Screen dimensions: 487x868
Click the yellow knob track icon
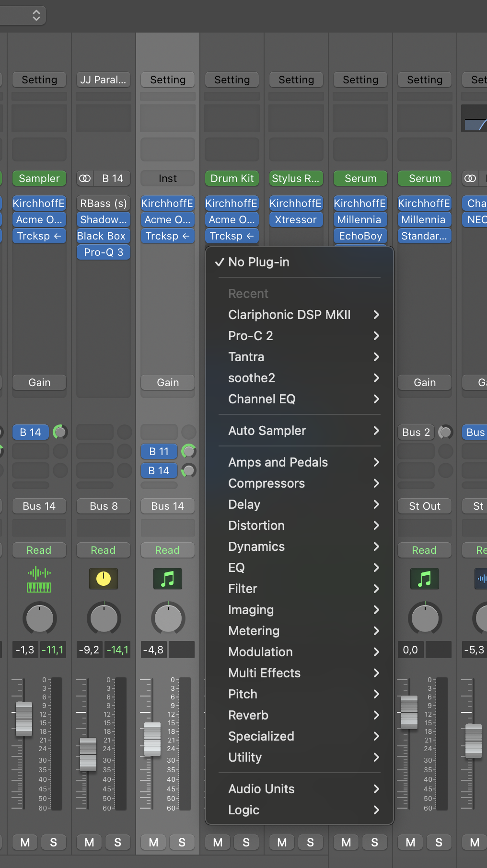[104, 579]
